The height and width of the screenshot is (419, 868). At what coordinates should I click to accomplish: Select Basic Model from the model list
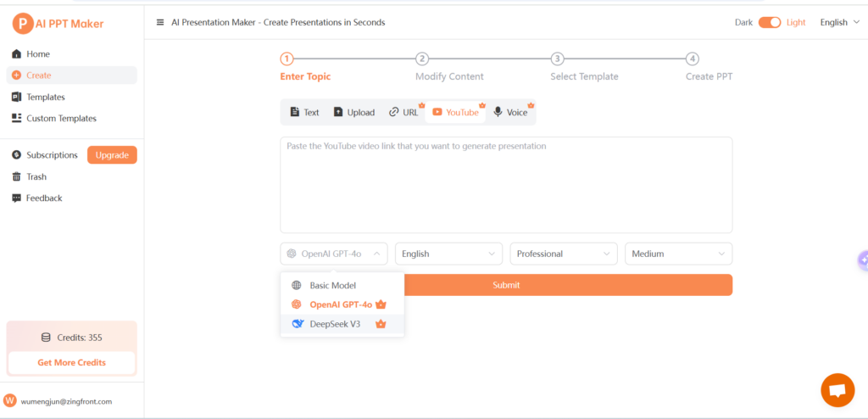[x=332, y=286]
